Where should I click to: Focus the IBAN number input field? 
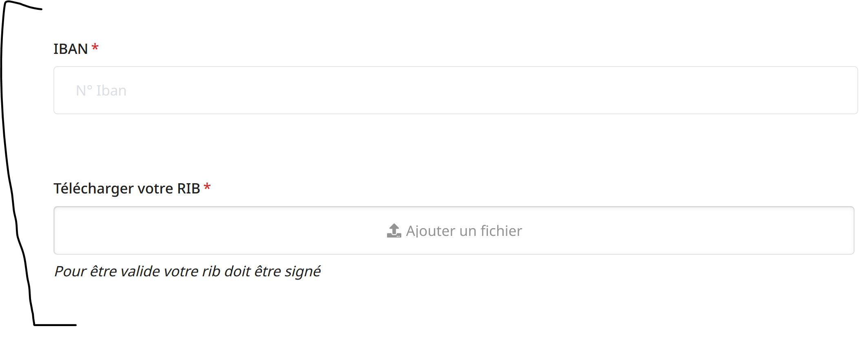(456, 90)
